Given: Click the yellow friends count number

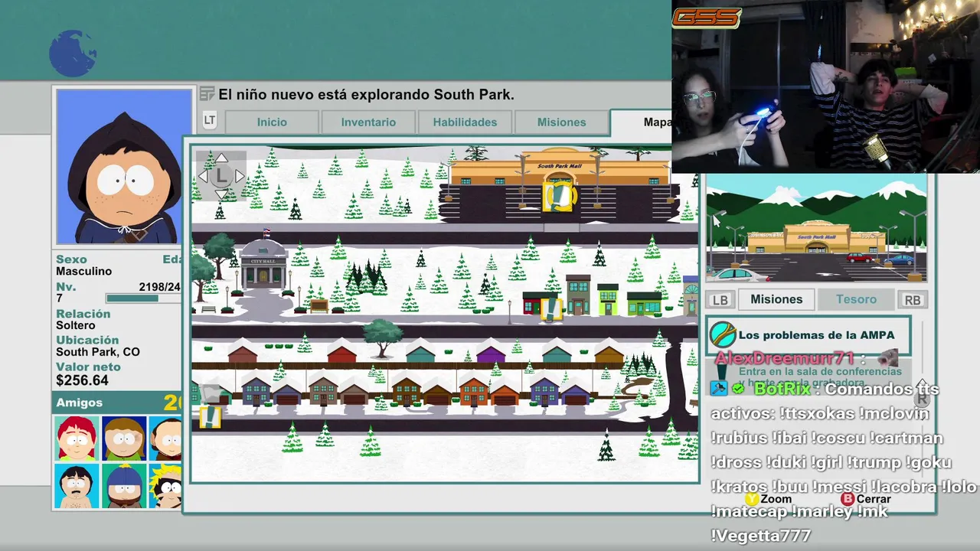Looking at the screenshot, I should [172, 403].
